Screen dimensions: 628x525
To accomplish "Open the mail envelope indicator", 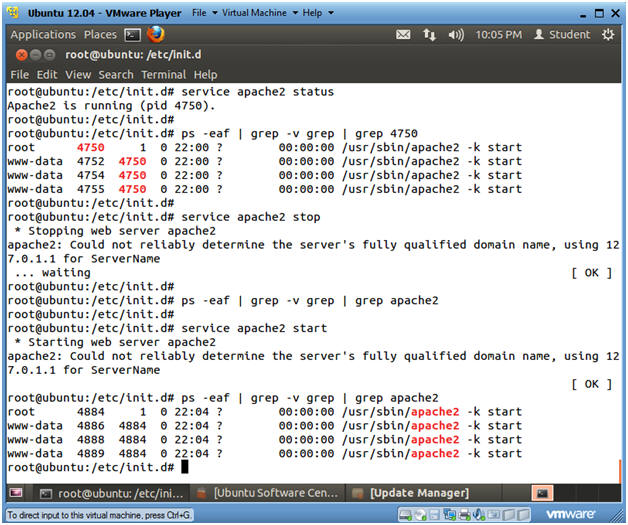I will coord(403,35).
